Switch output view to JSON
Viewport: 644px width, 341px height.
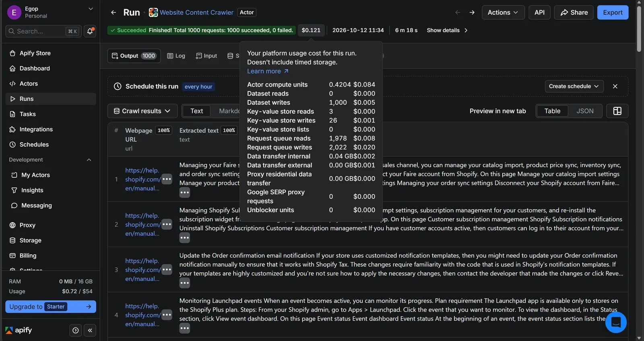(x=585, y=111)
